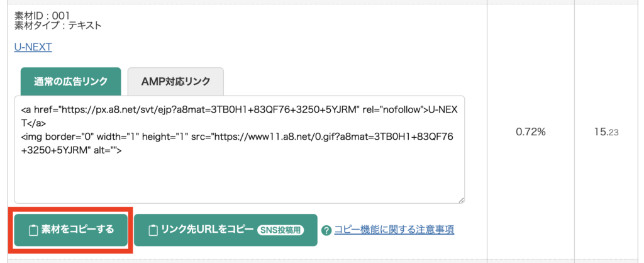
Task: Place cursor on the a href code line
Action: [x=240, y=109]
